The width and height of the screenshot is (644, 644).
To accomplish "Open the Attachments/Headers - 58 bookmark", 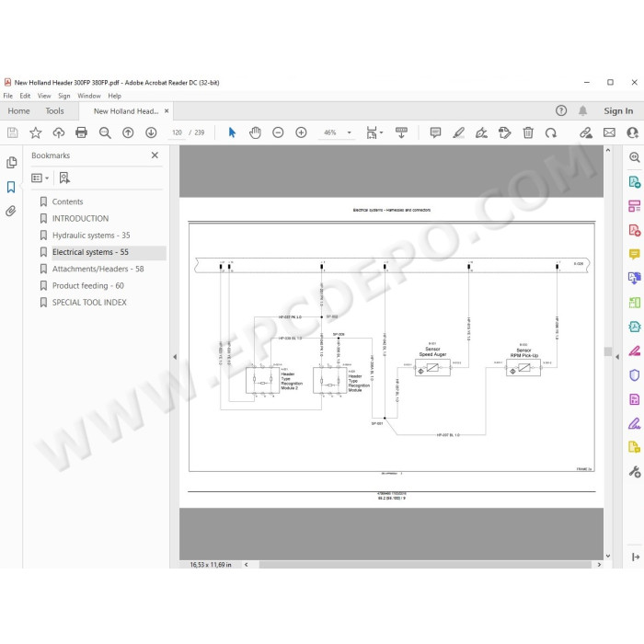I will [x=98, y=269].
